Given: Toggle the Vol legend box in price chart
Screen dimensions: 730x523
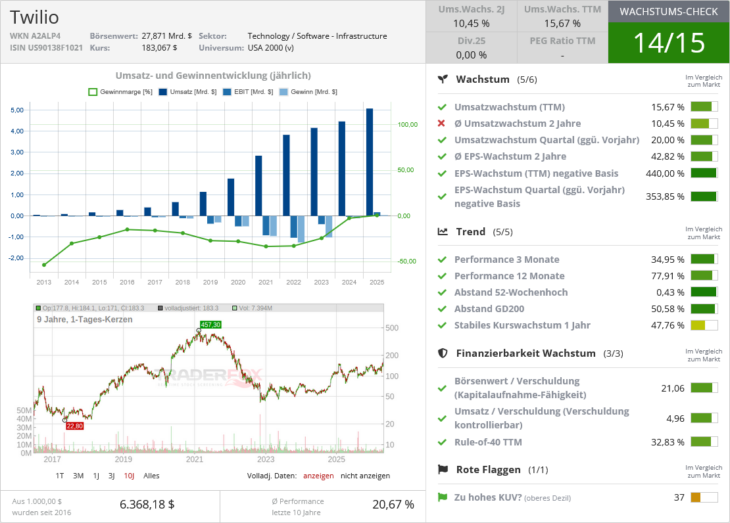Looking at the screenshot, I should [x=235, y=308].
